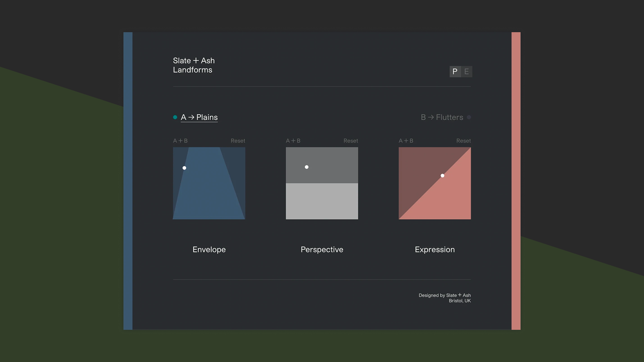Select the Envelope control label
Image resolution: width=644 pixels, height=362 pixels.
[209, 249]
